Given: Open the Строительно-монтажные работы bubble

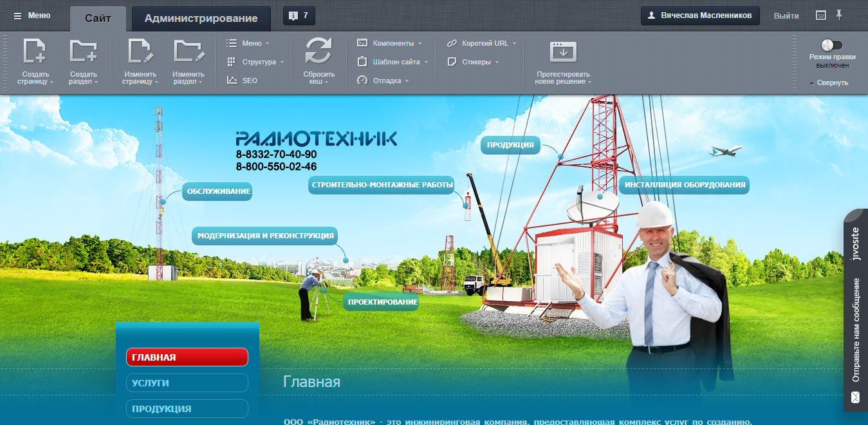Looking at the screenshot, I should [382, 185].
